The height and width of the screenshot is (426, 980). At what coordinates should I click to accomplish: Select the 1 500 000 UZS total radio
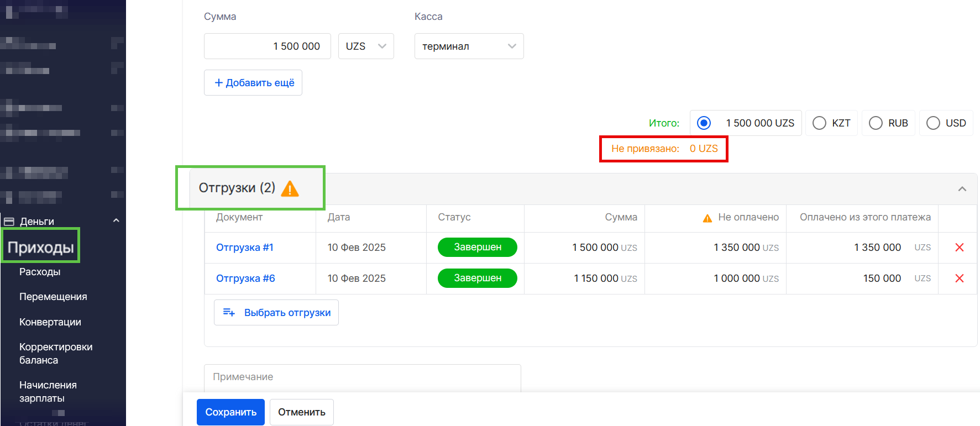(704, 123)
